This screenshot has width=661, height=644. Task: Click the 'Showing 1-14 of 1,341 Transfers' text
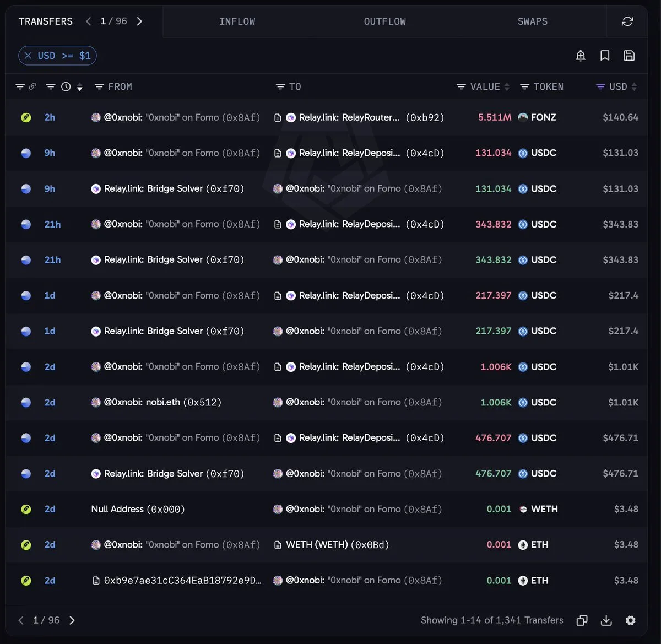492,620
